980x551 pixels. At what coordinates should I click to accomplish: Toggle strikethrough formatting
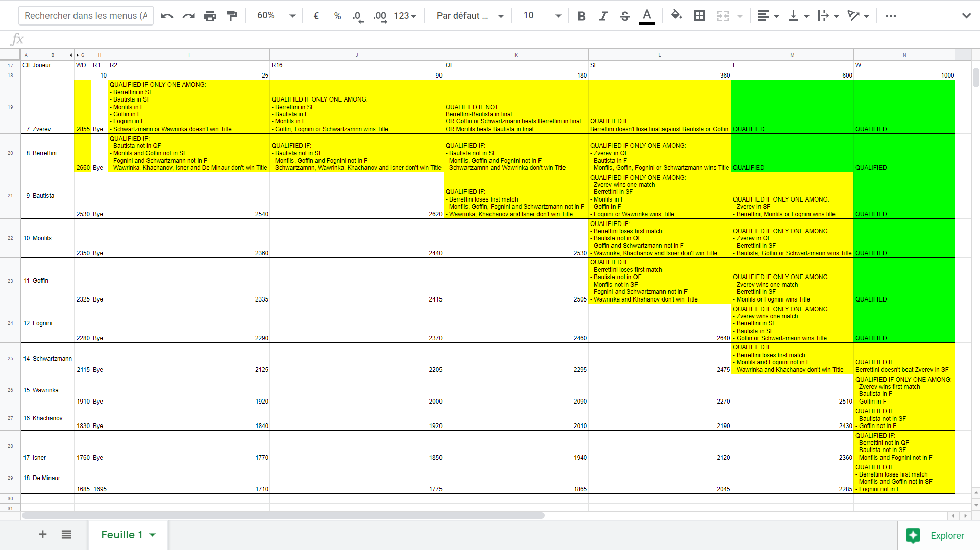point(625,16)
